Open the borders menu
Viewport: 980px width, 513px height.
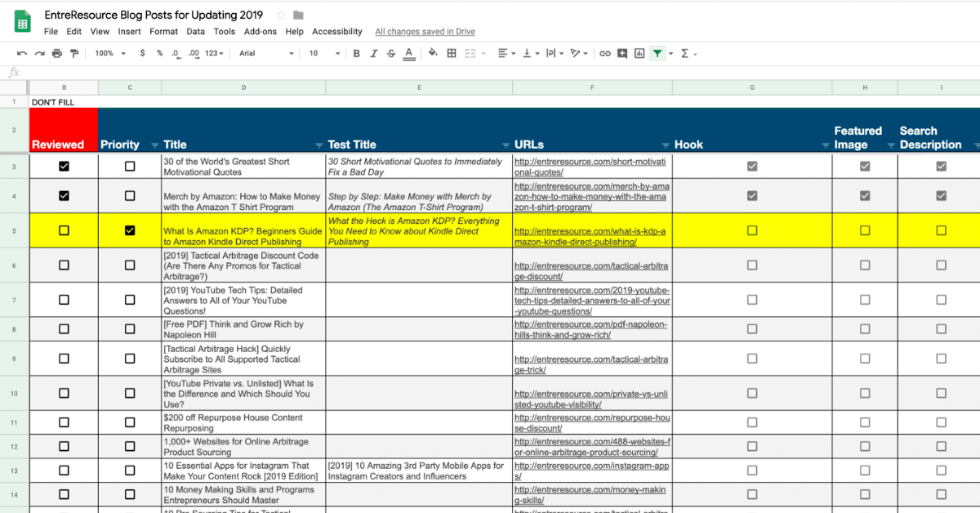[x=451, y=53]
